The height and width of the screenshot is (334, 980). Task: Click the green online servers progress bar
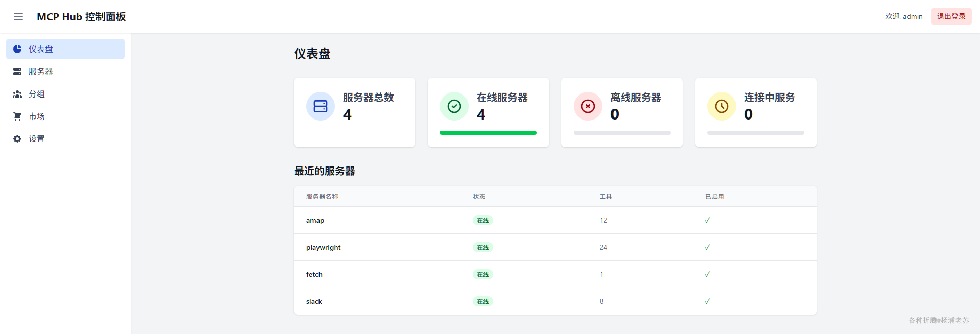click(488, 133)
